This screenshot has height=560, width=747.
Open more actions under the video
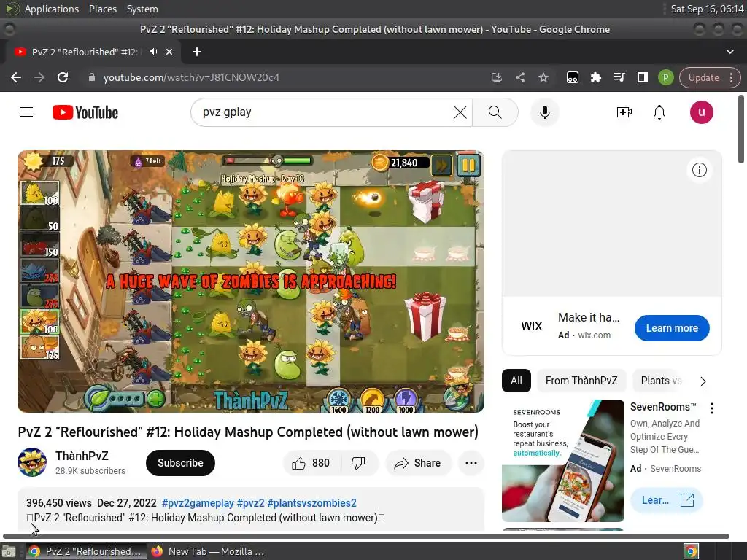(x=471, y=463)
